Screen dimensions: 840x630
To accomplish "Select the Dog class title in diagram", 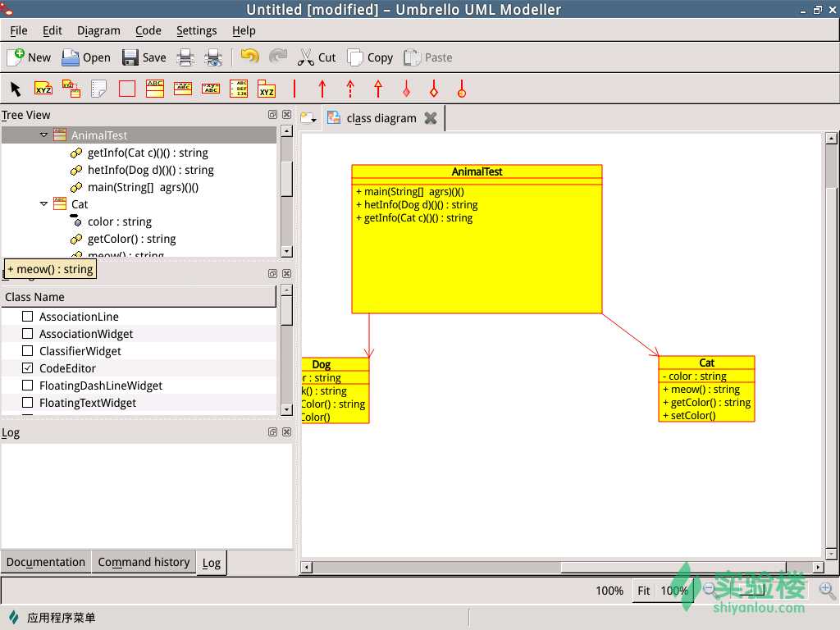I will [322, 364].
